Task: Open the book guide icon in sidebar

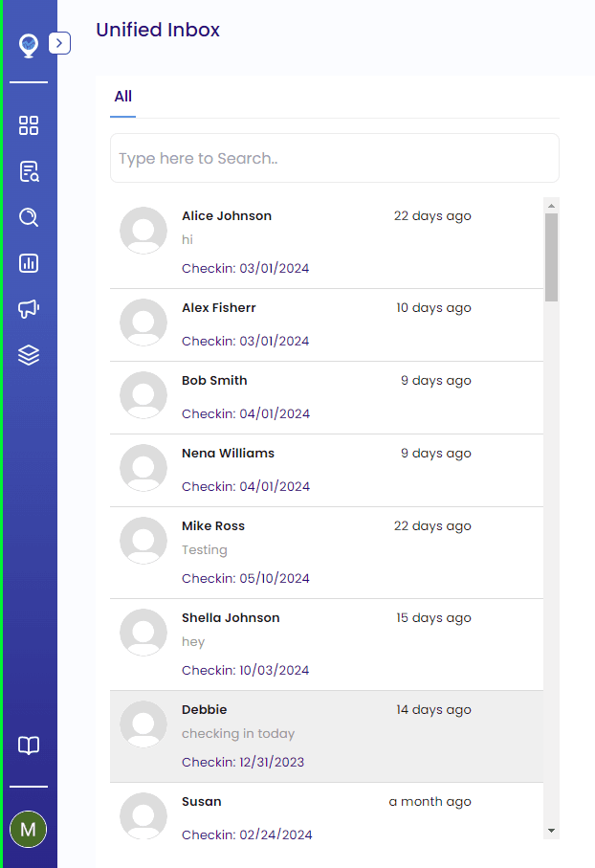Action: coord(29,746)
